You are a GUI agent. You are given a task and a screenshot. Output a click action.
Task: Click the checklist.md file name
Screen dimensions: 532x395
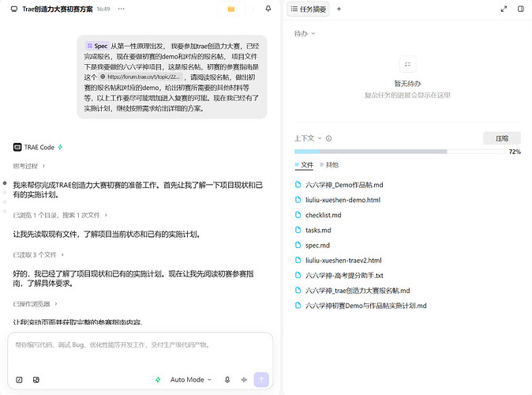(324, 215)
